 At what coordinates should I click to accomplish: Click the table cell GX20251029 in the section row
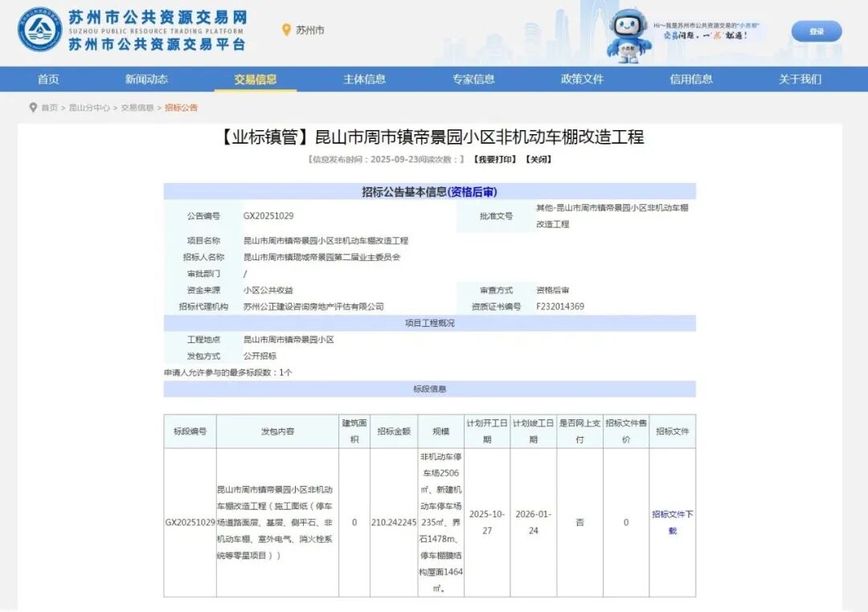190,522
